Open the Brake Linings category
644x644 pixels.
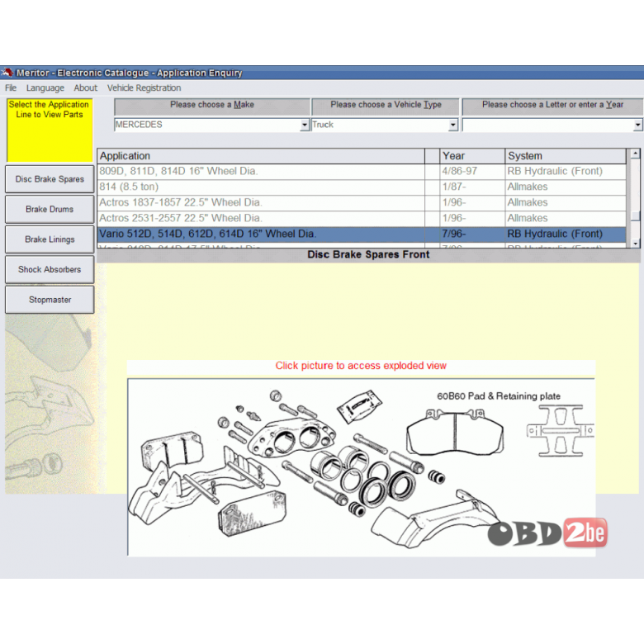[x=50, y=239]
